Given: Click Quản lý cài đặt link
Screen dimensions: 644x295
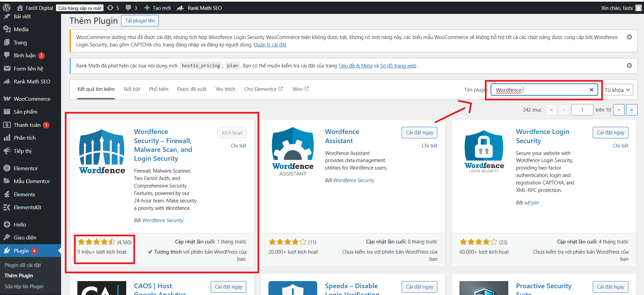Looking at the screenshot, I should tap(270, 45).
